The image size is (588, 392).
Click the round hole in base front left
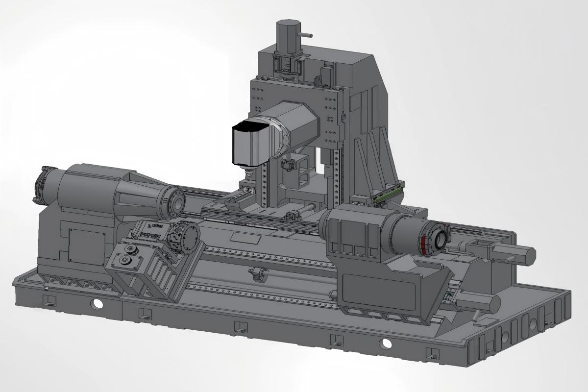[x=98, y=304]
